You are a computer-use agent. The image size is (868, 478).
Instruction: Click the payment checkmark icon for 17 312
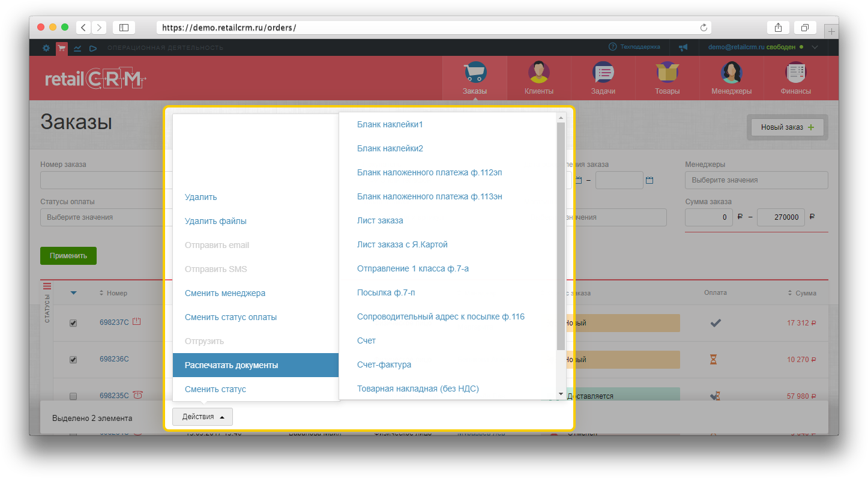(716, 322)
